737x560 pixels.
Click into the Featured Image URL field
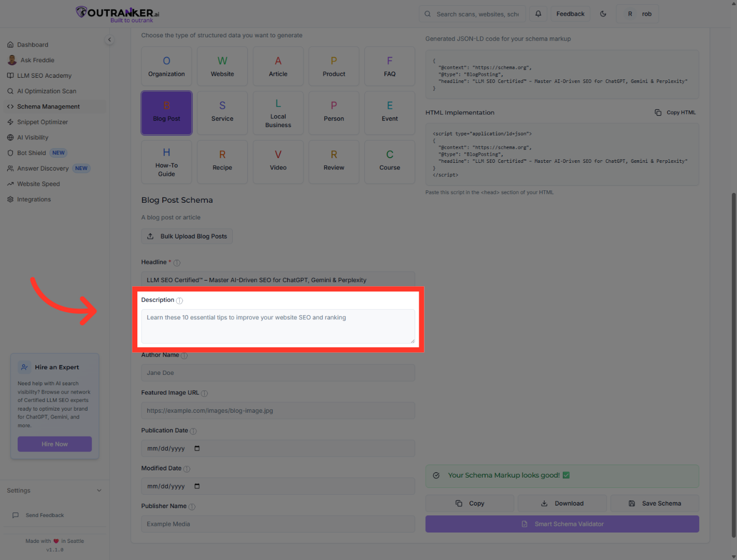pos(278,411)
